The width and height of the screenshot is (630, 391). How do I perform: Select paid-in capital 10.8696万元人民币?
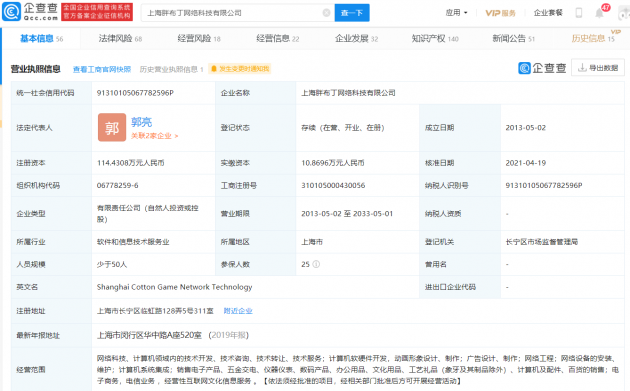tap(333, 163)
